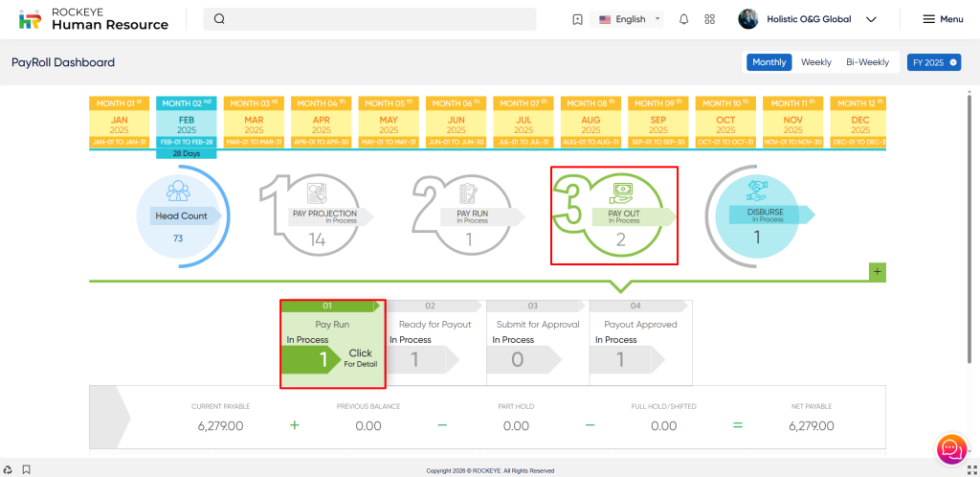
Task: Expand the FY 2025 year selector
Action: [x=933, y=62]
